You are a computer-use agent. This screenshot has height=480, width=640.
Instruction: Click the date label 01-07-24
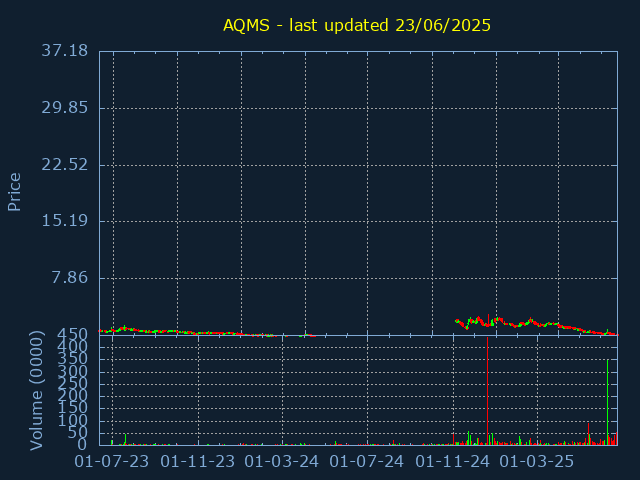[367, 462]
